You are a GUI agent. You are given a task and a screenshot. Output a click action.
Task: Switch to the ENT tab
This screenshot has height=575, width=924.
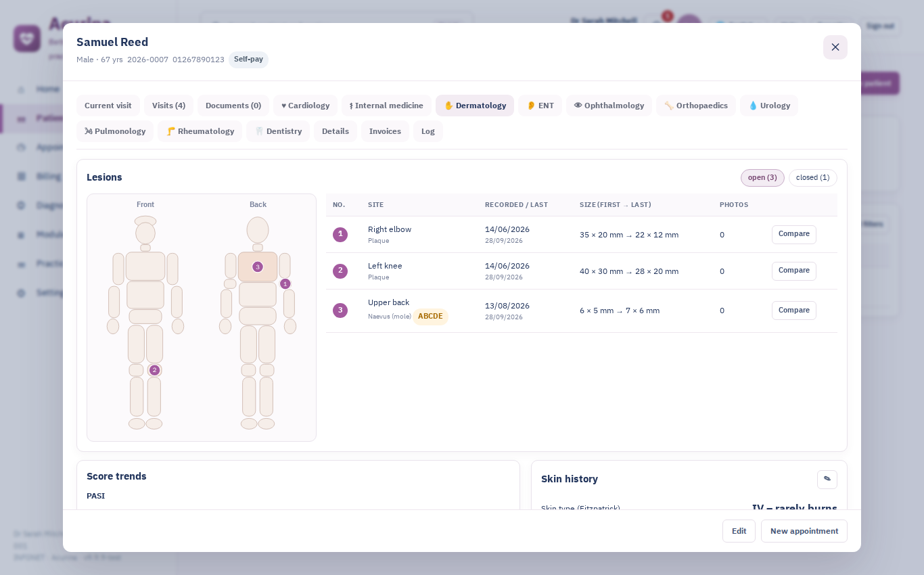540,106
